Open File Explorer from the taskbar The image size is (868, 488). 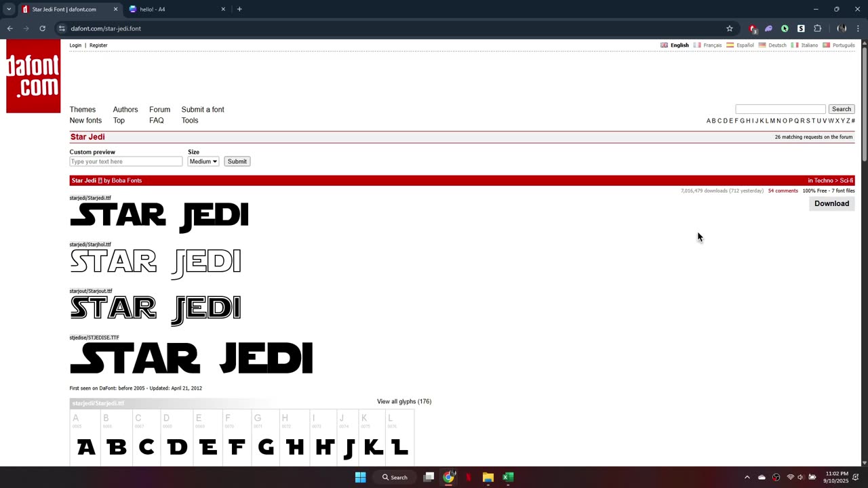click(x=488, y=477)
